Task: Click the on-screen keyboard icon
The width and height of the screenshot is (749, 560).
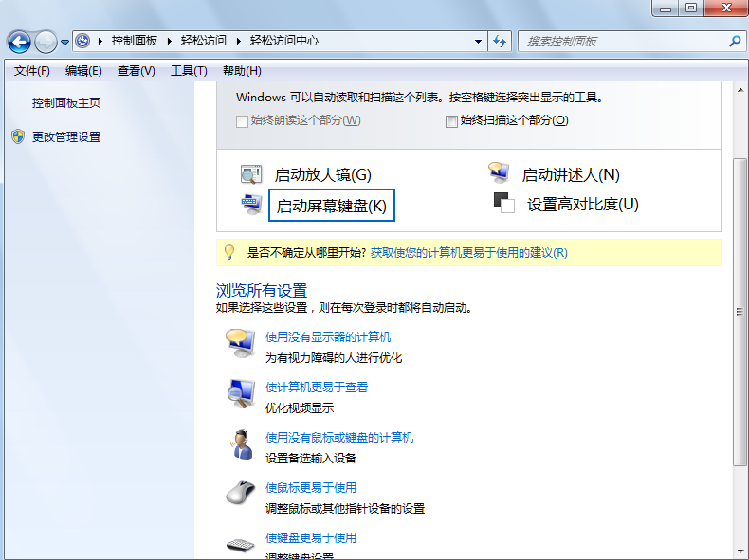Action: (251, 203)
